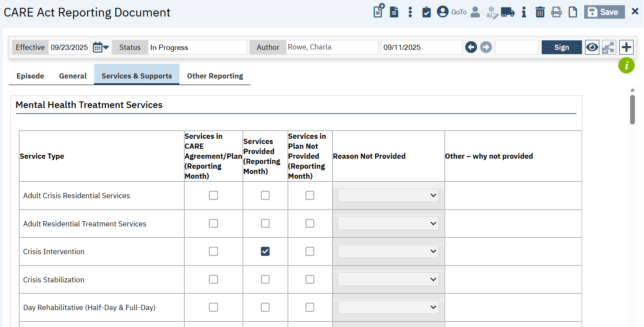
Task: Go to previous version with left arrow
Action: point(471,47)
